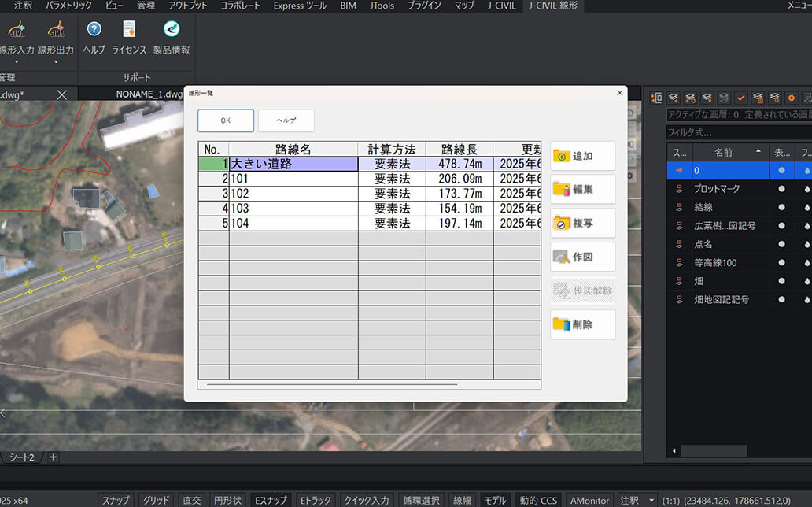Click the 線形入力 SIMA import icon
The height and width of the screenshot is (507, 812).
point(16,30)
